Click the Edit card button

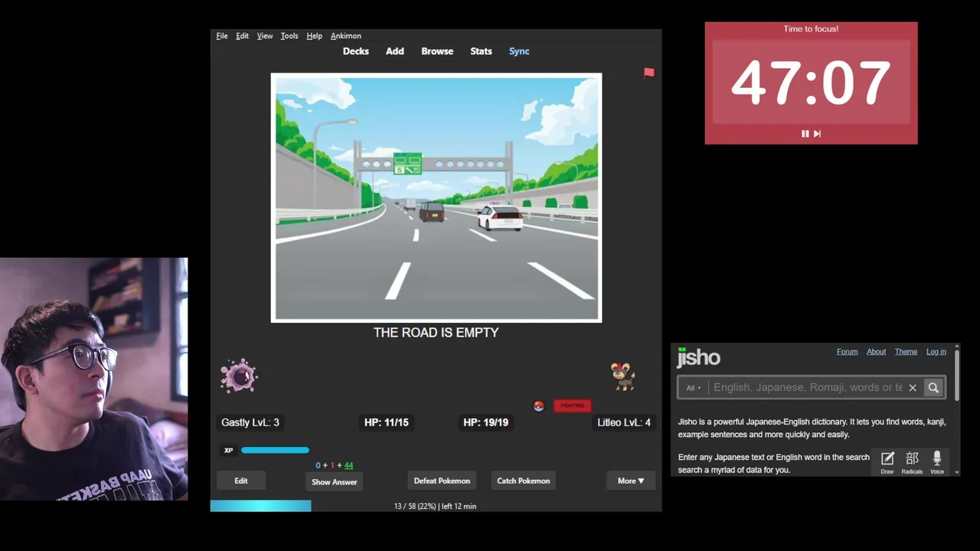pos(241,481)
